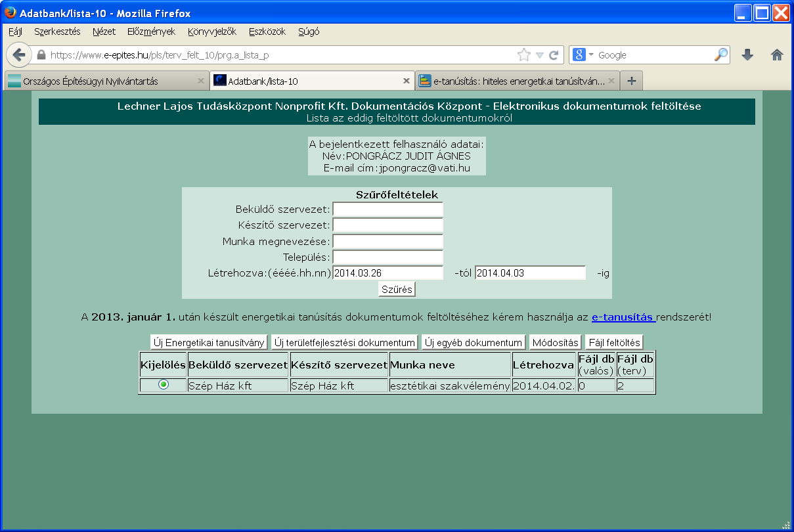Open a new tab with the plus button
Viewport: 794px width, 532px height.
point(632,81)
